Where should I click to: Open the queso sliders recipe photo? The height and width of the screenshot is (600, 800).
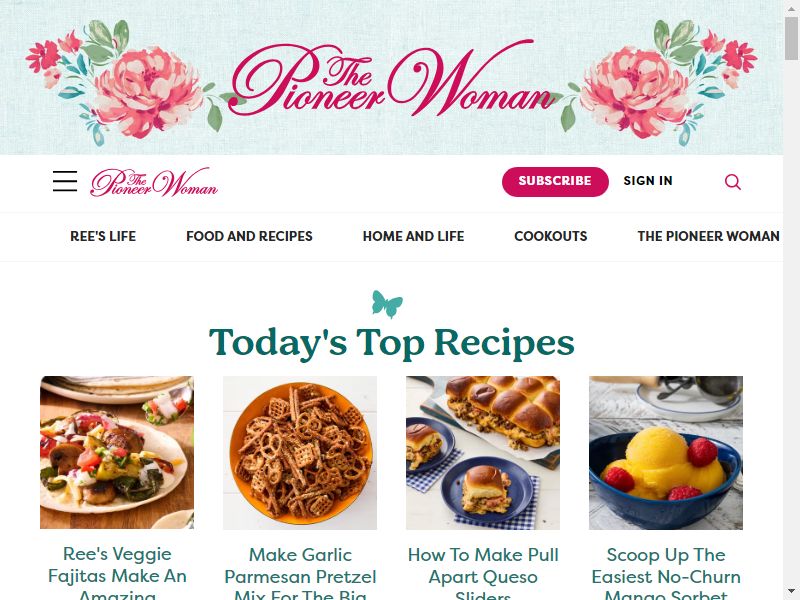pos(483,453)
